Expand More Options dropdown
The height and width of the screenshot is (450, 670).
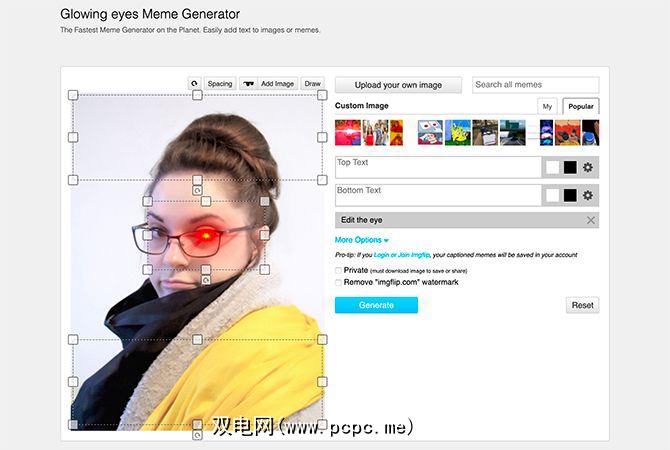pyautogui.click(x=361, y=240)
